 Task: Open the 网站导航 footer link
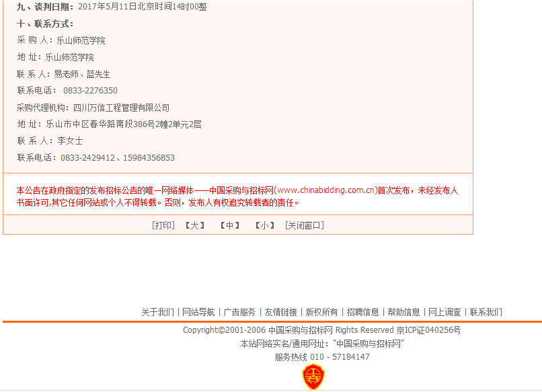[x=198, y=312]
